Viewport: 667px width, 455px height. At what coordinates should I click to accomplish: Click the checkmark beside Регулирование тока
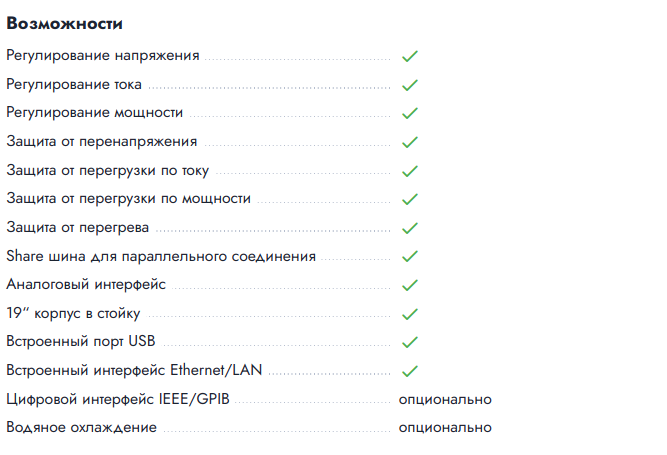[x=408, y=85]
